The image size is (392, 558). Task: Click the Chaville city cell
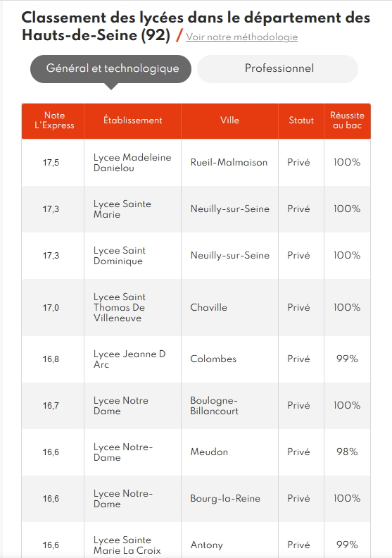(x=229, y=307)
